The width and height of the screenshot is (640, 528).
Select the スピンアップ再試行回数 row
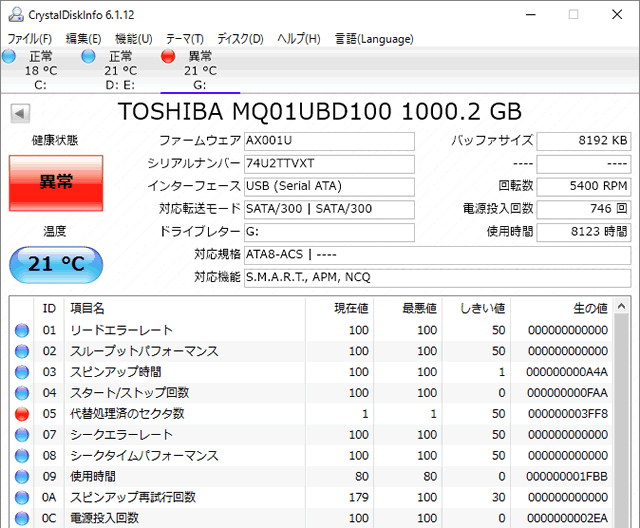coord(310,497)
